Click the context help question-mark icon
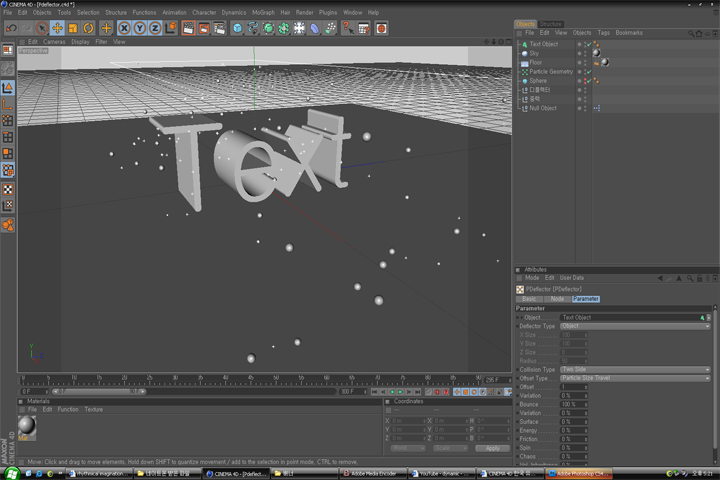720x480 pixels. click(348, 28)
